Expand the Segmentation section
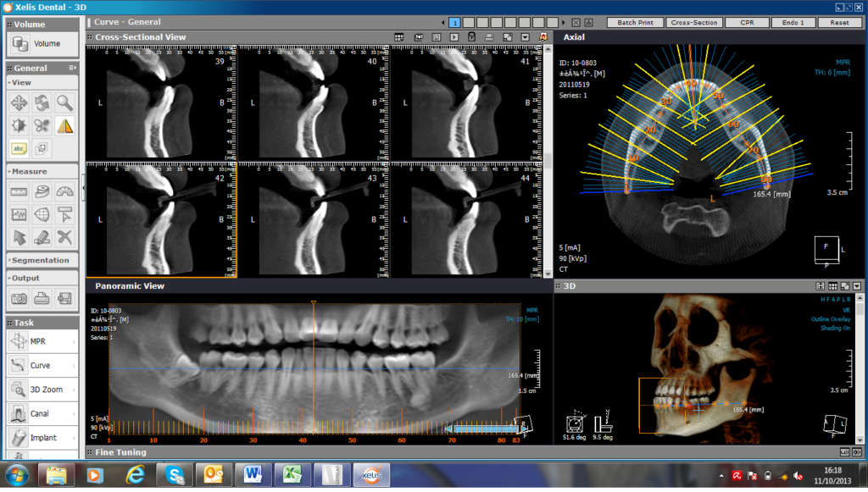This screenshot has height=492, width=868. (40, 260)
